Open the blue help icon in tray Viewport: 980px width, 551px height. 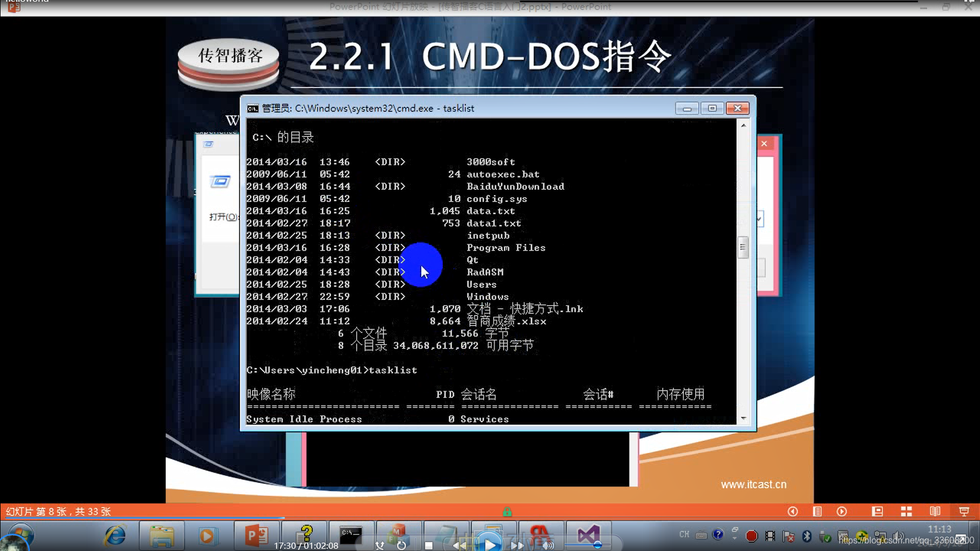point(718,534)
